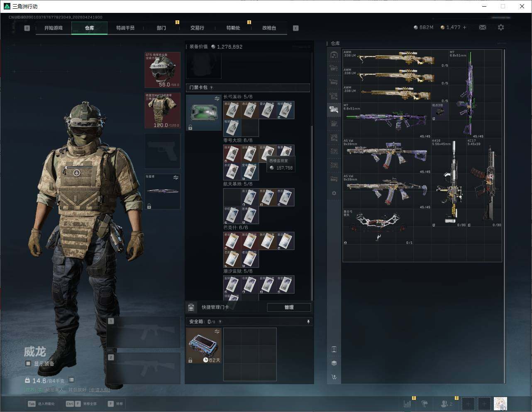Image resolution: width=532 pixels, height=412 pixels.
Task: Click the Tab 进入特勤处 shortcut button
Action: point(41,404)
